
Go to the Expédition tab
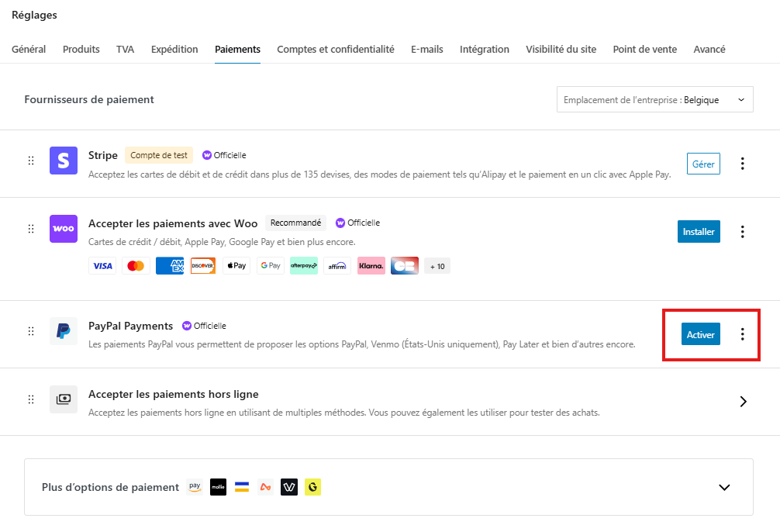pos(174,50)
